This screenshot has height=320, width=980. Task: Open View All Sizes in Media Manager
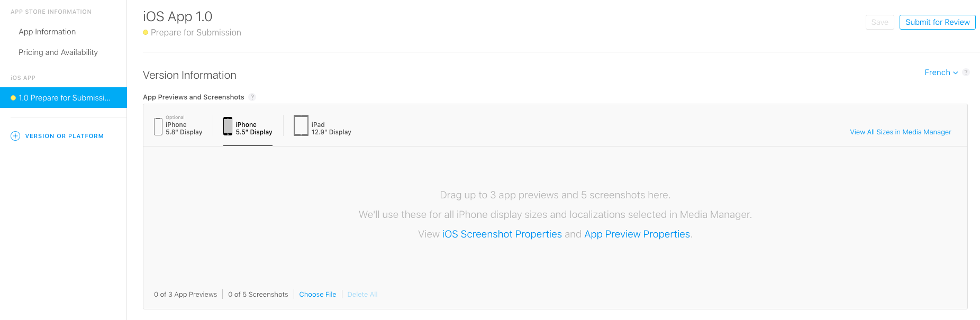click(900, 132)
